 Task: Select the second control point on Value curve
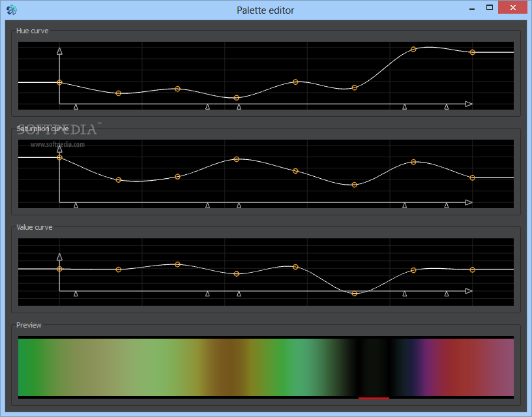point(119,270)
